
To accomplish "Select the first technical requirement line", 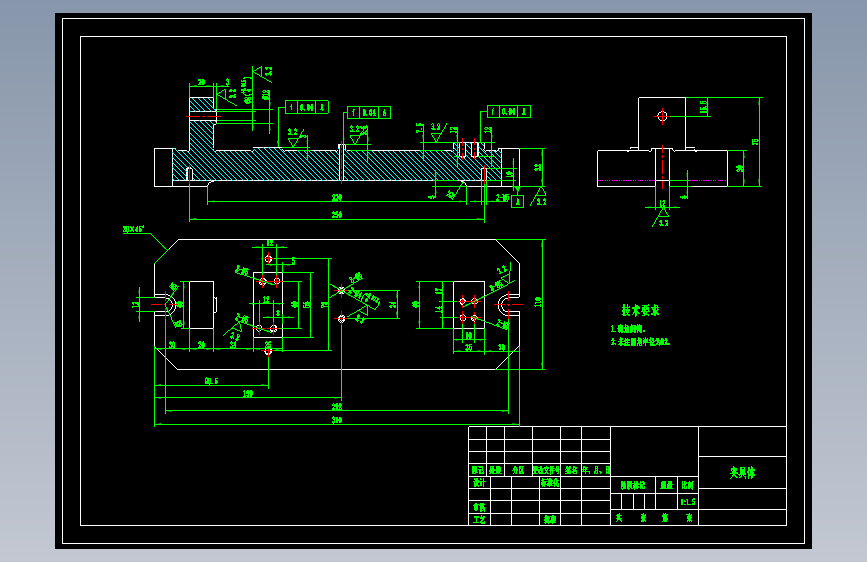I will (628, 329).
